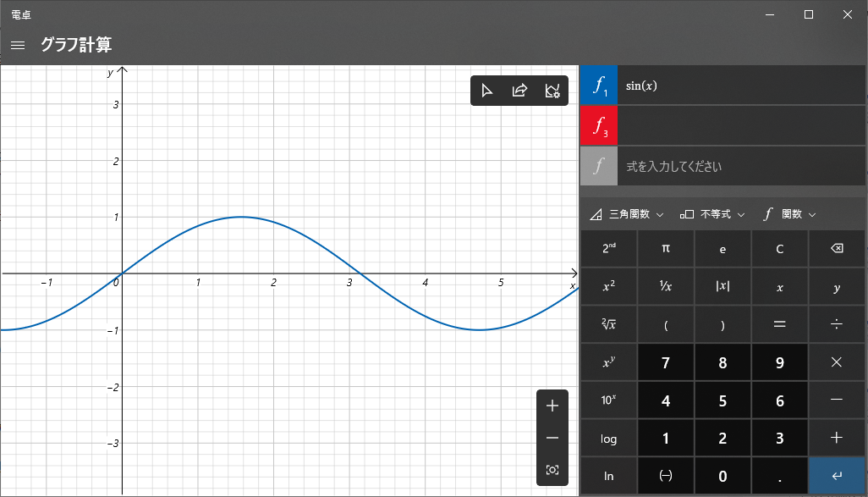Screen dimensions: 868x497
Task: Click the equals sign key
Action: tap(779, 324)
